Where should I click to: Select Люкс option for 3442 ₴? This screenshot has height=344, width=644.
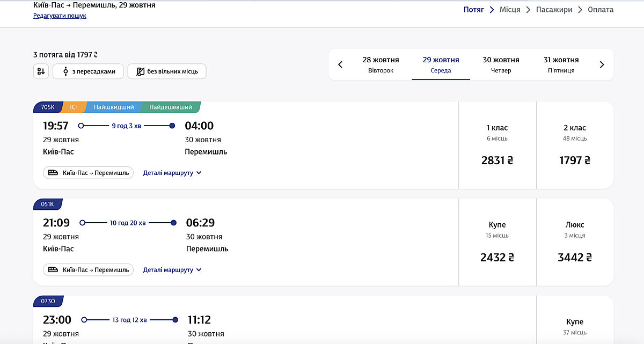tap(574, 242)
